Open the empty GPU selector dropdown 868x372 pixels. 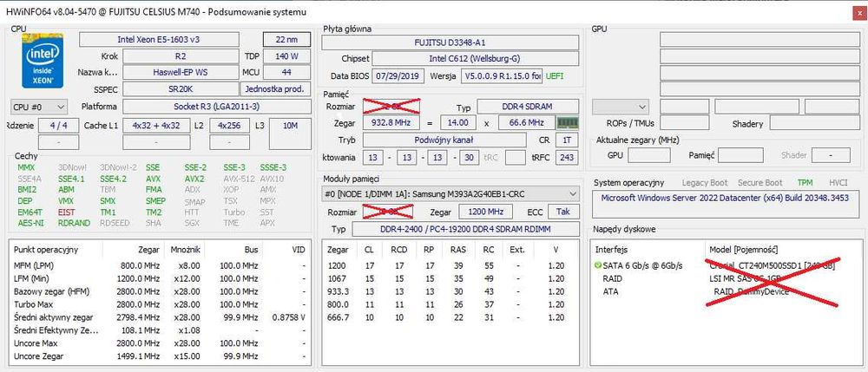pos(620,107)
